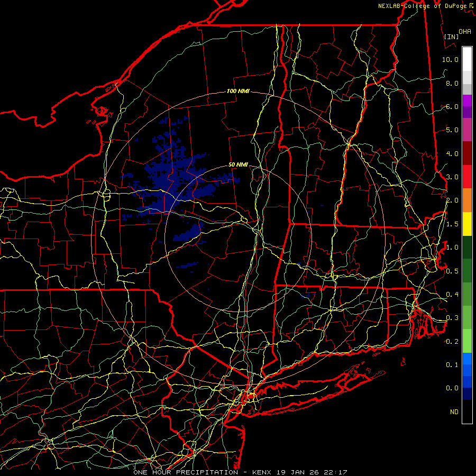Select the orange 2.0 inch legend band
476x476 pixels.
pyautogui.click(x=467, y=200)
